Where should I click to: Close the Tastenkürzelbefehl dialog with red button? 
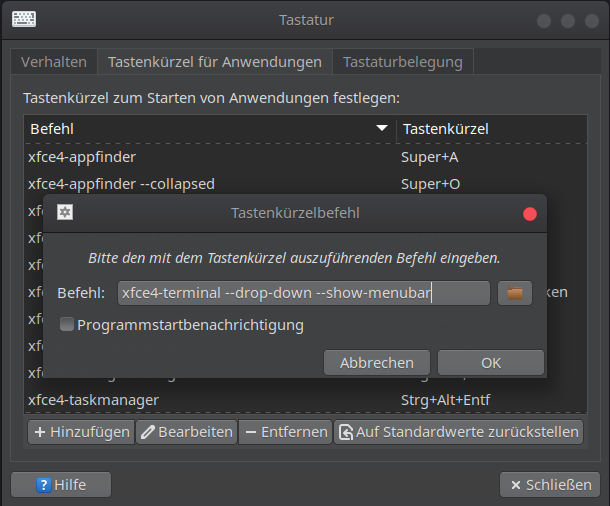(530, 214)
